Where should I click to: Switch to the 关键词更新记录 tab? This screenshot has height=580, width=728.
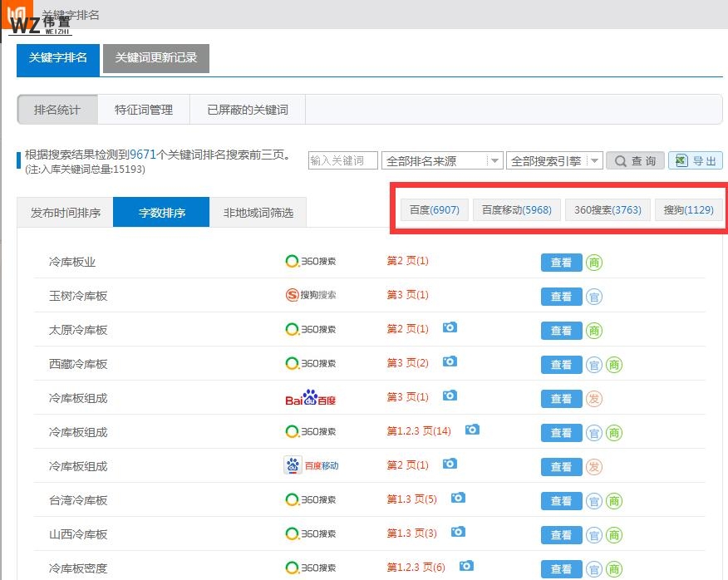[155, 59]
